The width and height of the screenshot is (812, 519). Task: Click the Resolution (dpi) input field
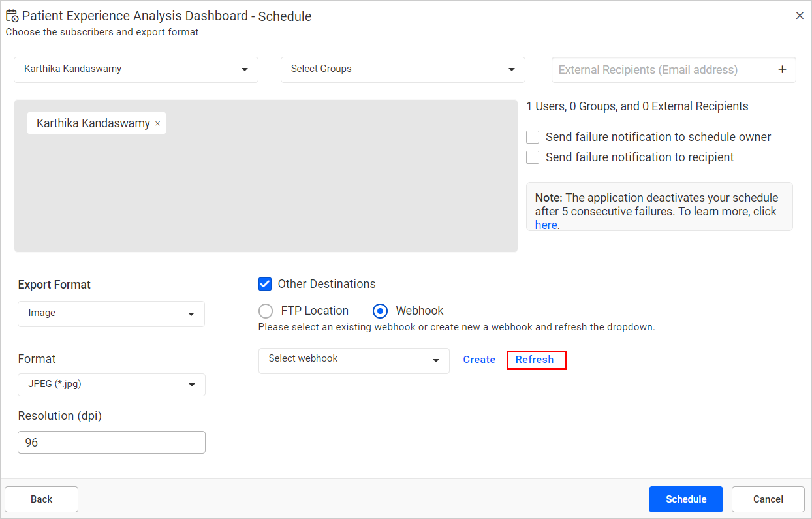click(x=112, y=442)
